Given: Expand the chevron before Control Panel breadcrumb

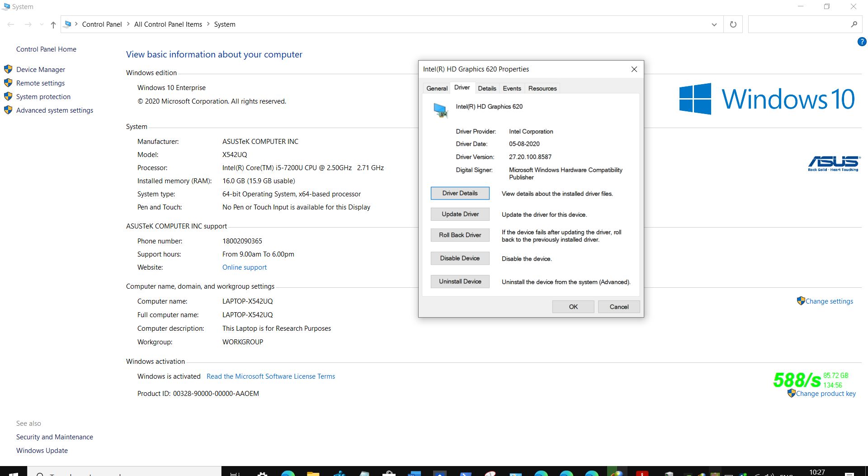Looking at the screenshot, I should [76, 24].
